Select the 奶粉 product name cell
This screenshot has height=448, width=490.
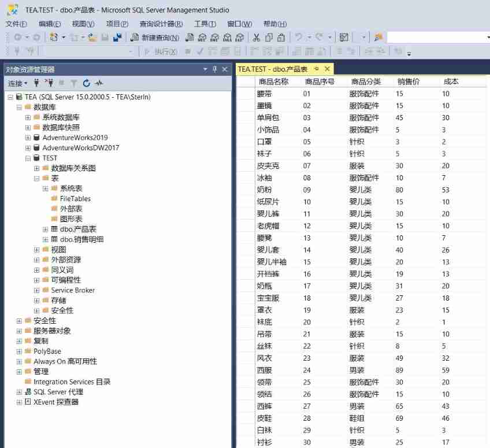(x=264, y=190)
